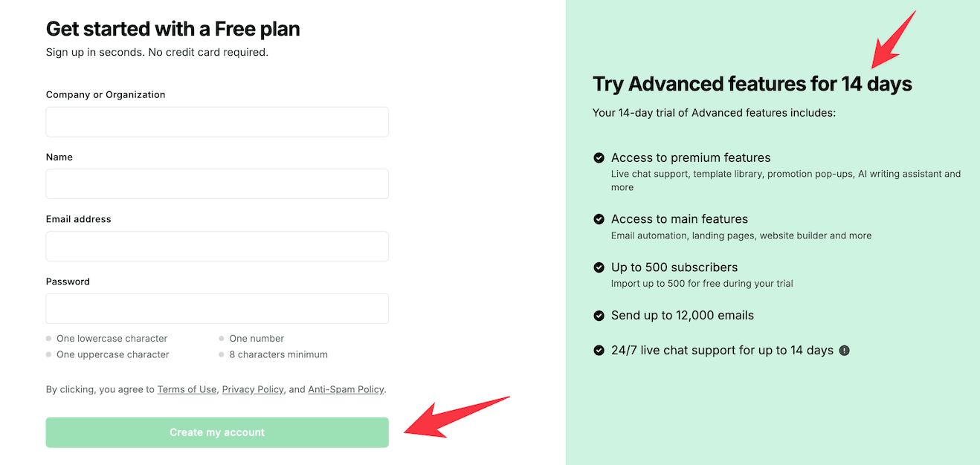Click the checkmark icon beside 12,000 emails
Image resolution: width=980 pixels, height=465 pixels.
click(x=599, y=316)
